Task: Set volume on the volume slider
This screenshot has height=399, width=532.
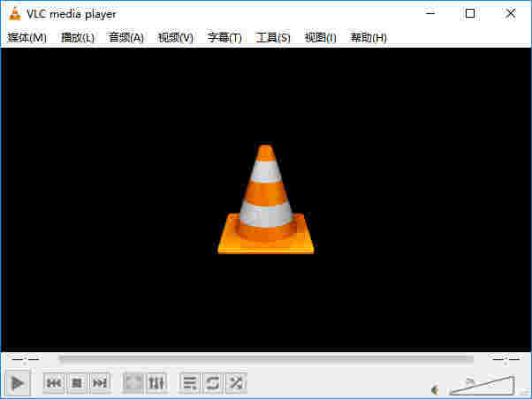Action: (483, 386)
